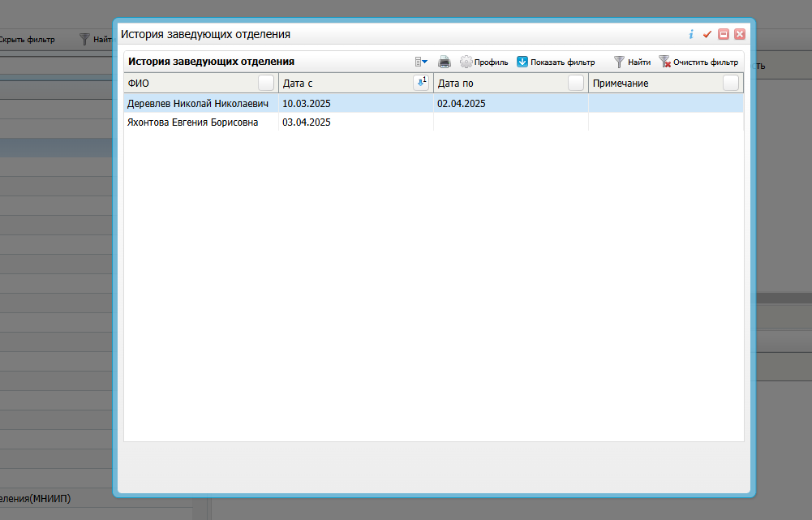
Task: Maximize the История заведующих отделения dialog
Action: point(724,34)
